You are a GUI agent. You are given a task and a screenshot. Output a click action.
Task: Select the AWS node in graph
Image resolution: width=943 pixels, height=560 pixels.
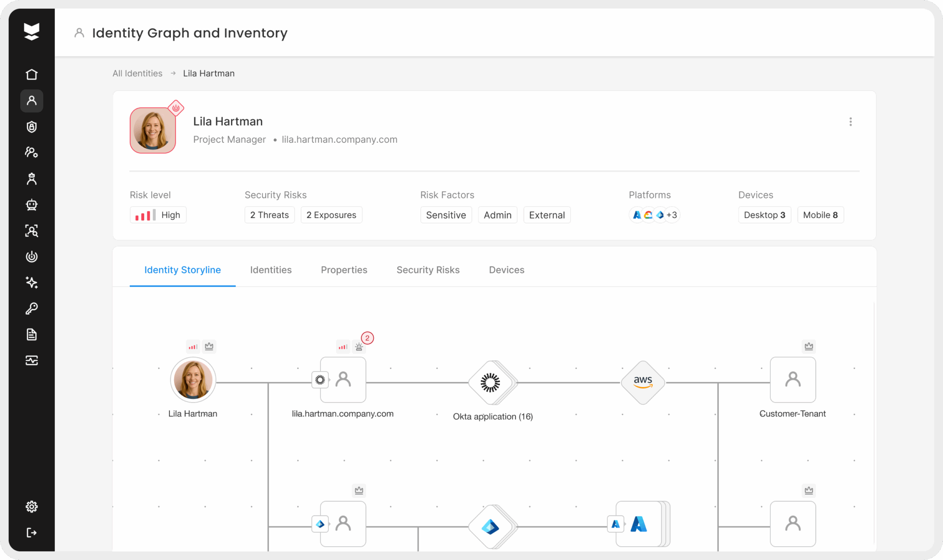click(643, 382)
